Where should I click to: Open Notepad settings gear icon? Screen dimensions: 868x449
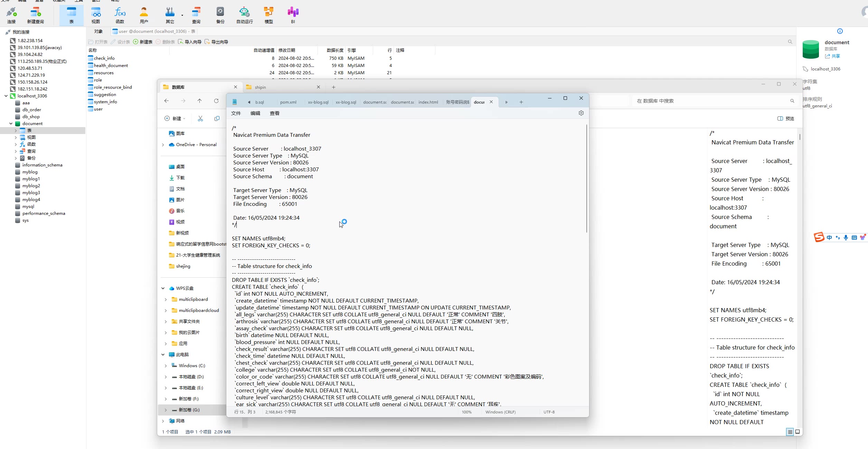click(581, 113)
